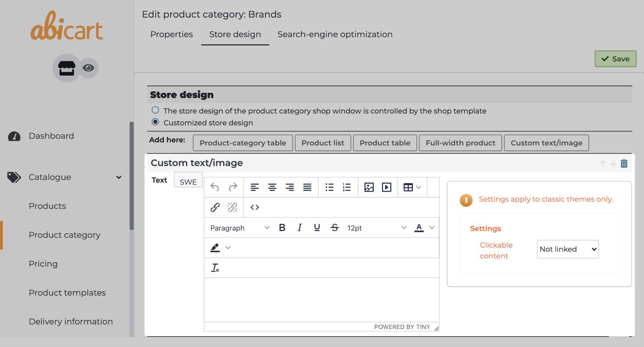This screenshot has height=347, width=644.
Task: Click the text color A swatch
Action: point(419,228)
